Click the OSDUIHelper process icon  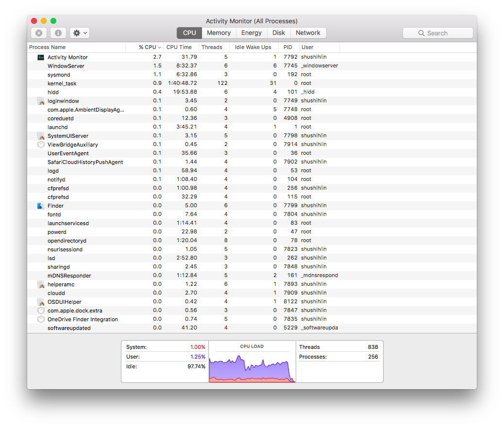41,302
